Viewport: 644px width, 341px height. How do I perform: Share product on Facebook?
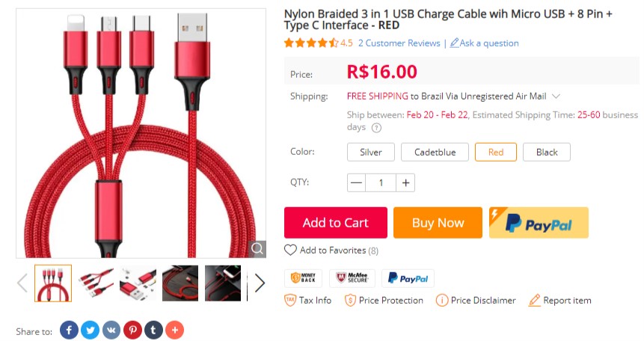pos(69,330)
